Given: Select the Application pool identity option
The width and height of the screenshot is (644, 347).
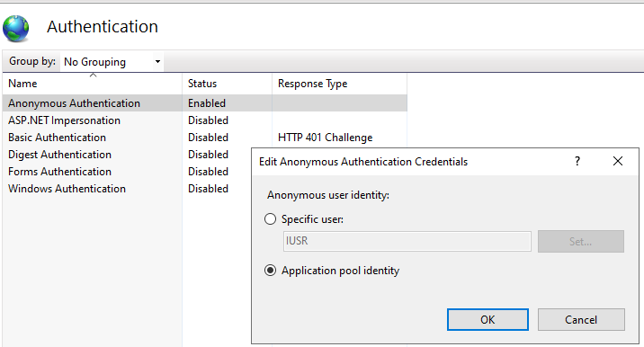Looking at the screenshot, I should point(270,271).
